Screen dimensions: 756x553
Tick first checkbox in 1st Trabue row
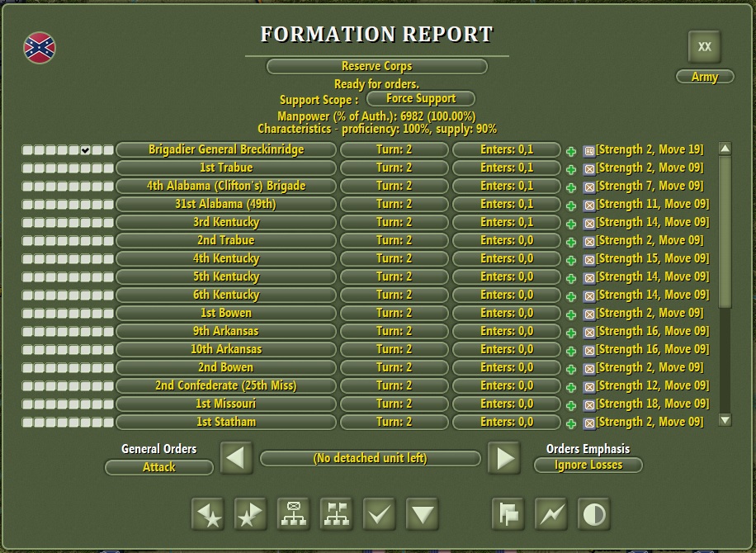pos(27,168)
